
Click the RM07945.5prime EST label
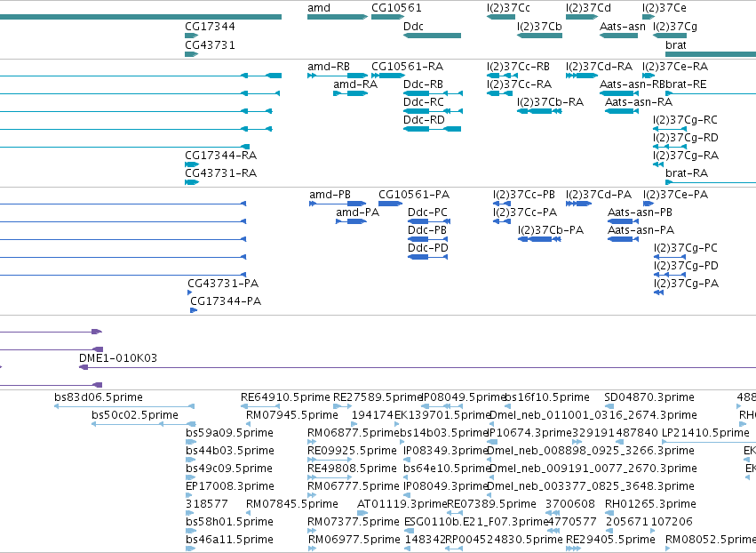click(292, 415)
